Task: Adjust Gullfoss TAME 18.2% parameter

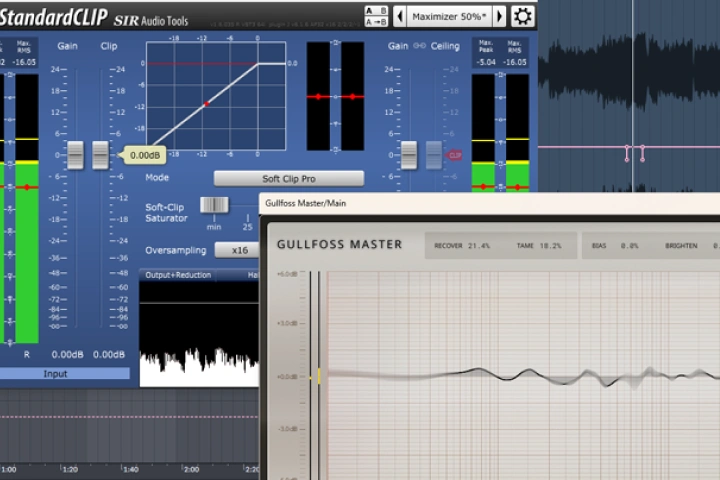Action: (x=539, y=246)
